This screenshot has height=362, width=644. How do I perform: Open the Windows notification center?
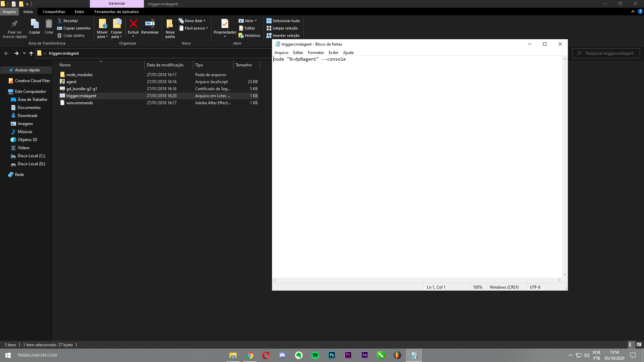[633, 355]
